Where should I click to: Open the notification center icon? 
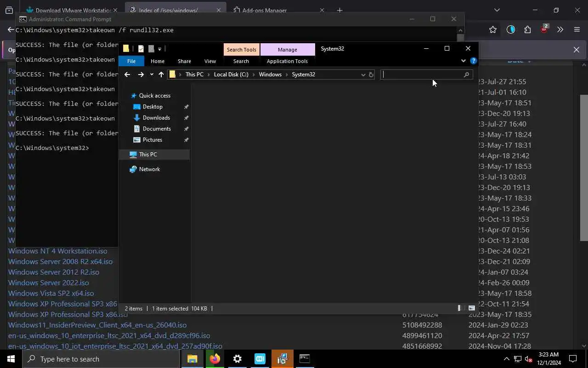pos(573,359)
